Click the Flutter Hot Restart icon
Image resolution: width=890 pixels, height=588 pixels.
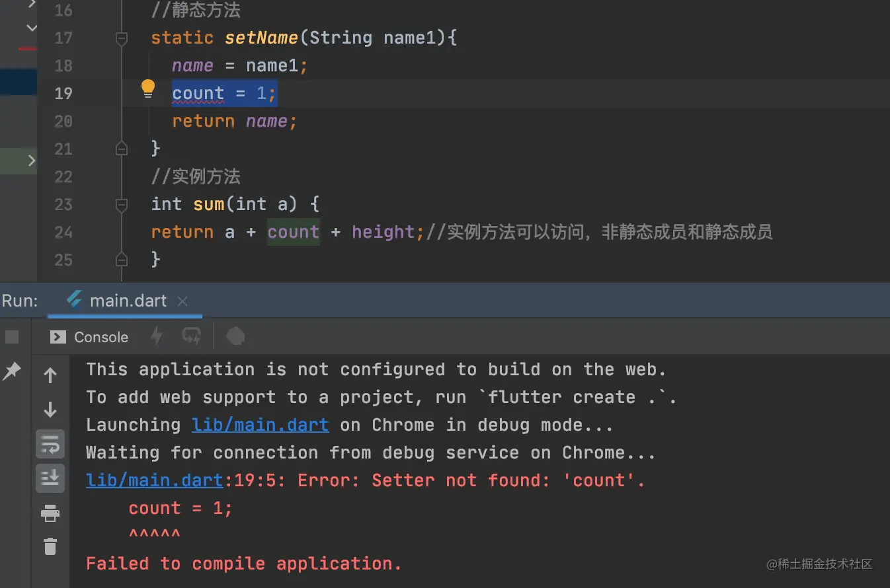point(192,336)
